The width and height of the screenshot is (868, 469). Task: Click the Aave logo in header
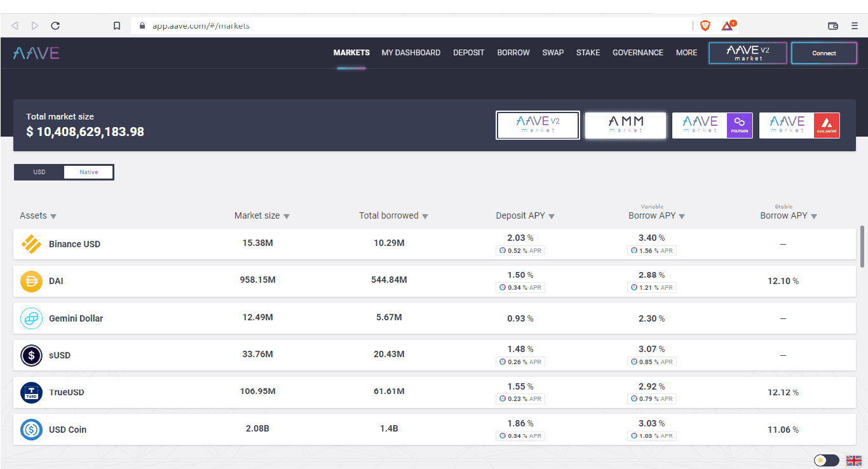pyautogui.click(x=36, y=53)
